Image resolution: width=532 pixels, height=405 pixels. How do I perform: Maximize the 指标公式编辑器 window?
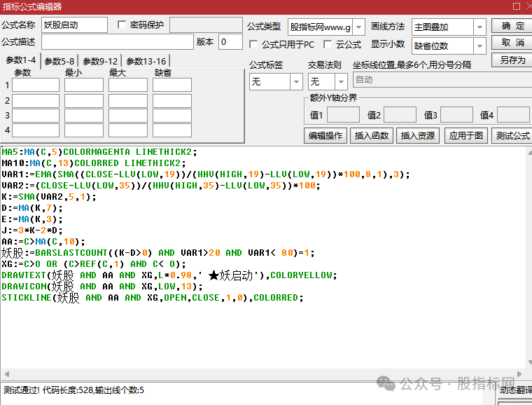517,6
